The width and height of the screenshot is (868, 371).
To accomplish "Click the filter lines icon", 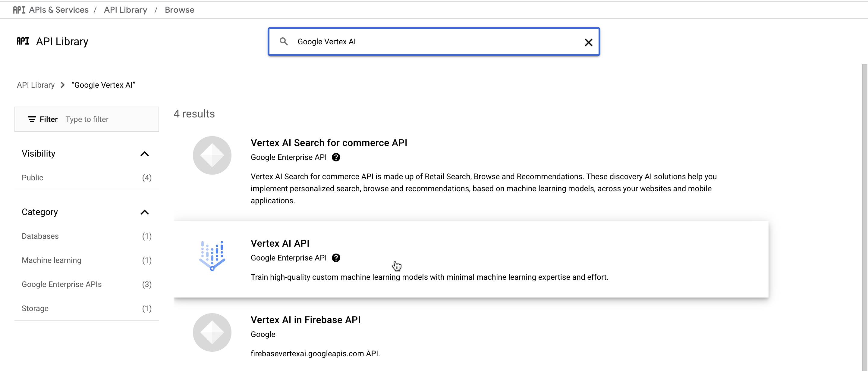I will (32, 119).
